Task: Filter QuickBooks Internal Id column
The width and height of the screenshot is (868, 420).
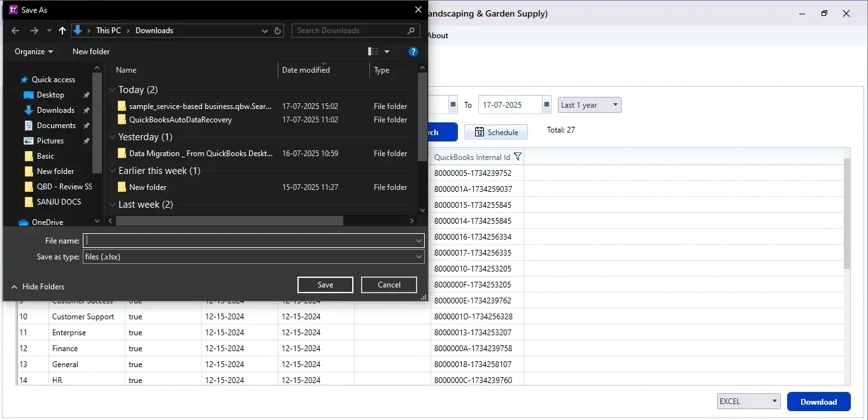Action: click(x=518, y=157)
